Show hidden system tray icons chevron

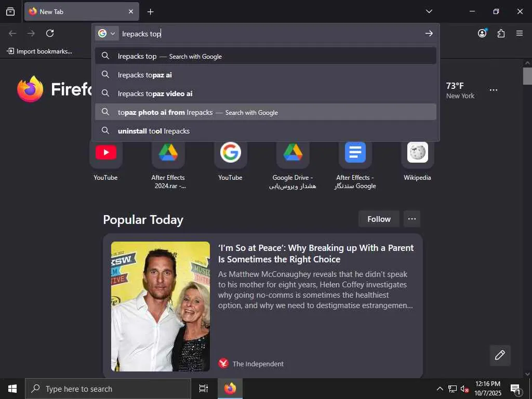point(440,389)
